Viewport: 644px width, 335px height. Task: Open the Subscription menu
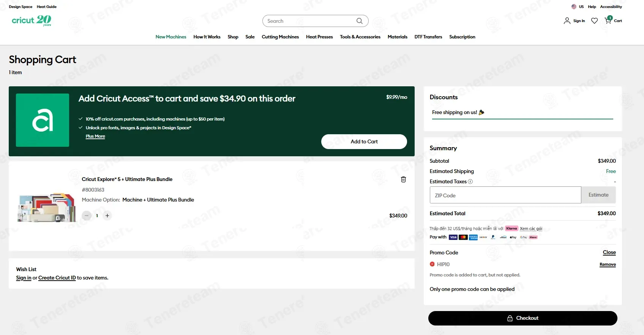(x=462, y=37)
